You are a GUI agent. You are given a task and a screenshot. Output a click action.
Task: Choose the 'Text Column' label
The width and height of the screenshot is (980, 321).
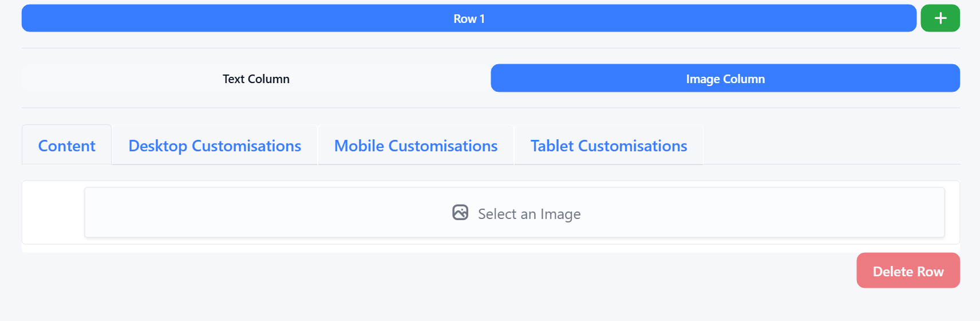click(x=256, y=79)
